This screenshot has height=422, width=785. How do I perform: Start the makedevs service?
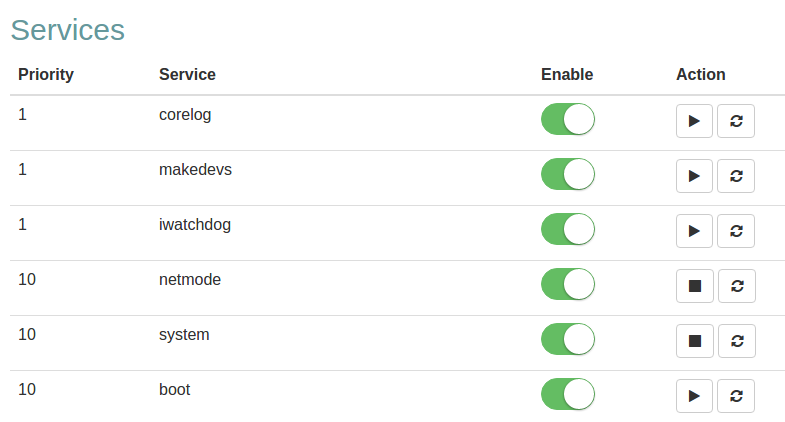(x=694, y=176)
